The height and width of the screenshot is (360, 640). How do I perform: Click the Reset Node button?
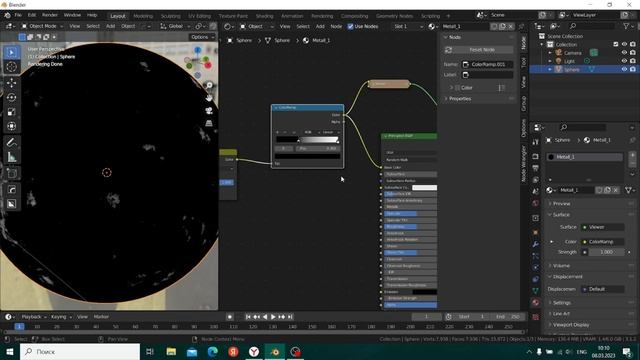tap(478, 50)
